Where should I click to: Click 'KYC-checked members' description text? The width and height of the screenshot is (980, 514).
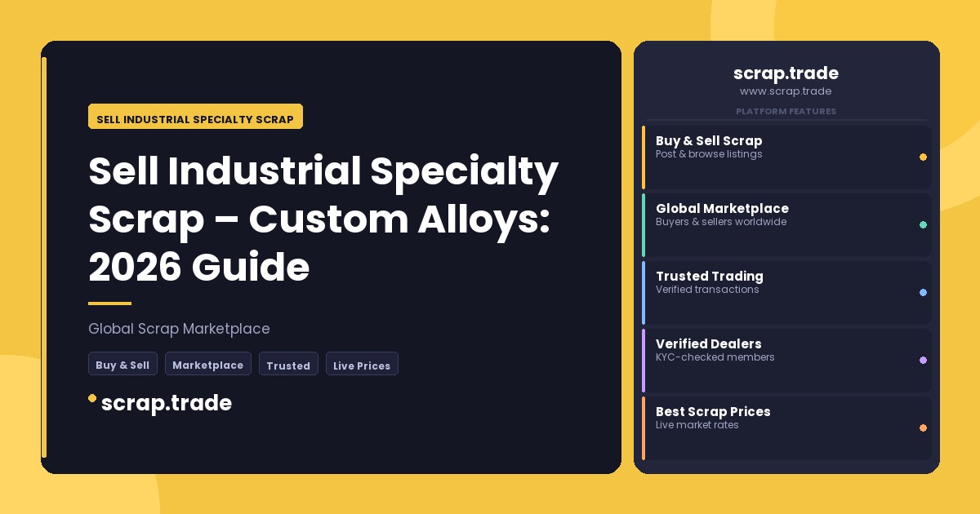click(x=715, y=357)
